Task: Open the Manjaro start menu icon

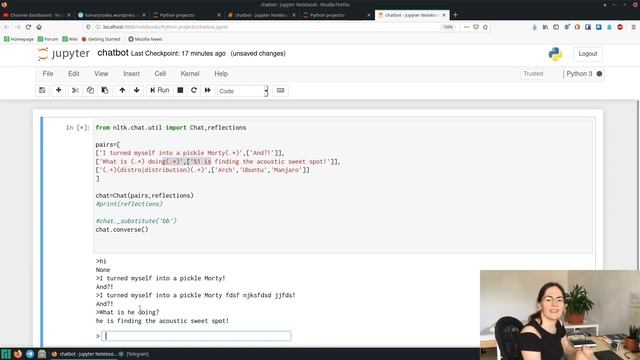Action: tap(6, 354)
